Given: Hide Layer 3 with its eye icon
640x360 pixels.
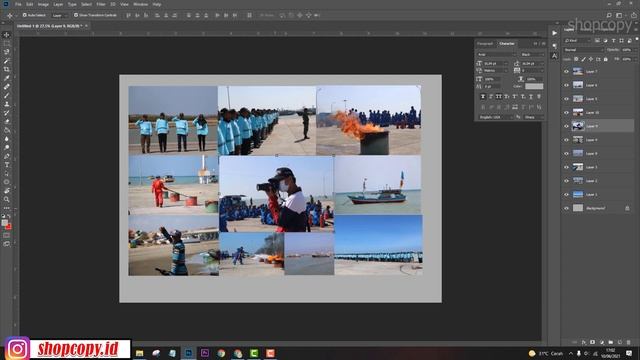Looking at the screenshot, I should [x=567, y=167].
